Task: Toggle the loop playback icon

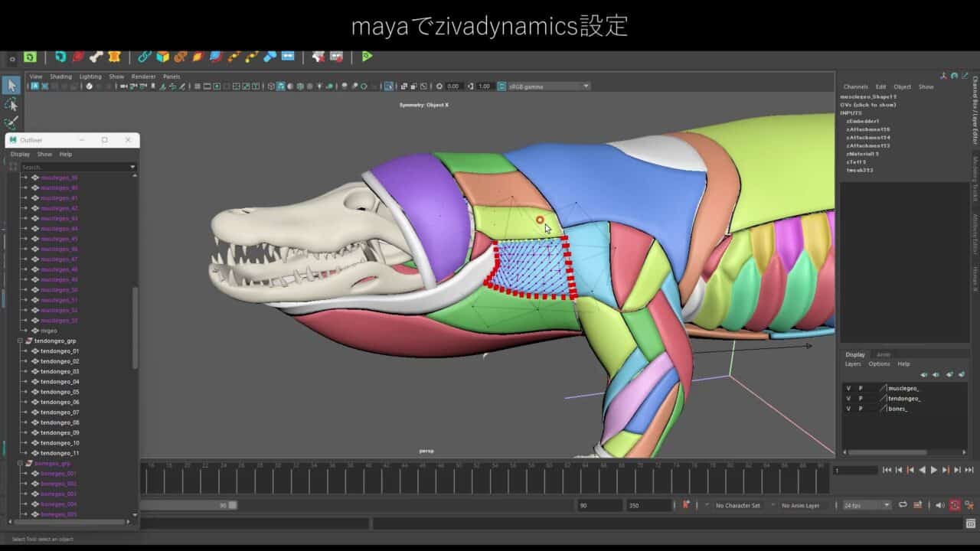Action: [903, 505]
